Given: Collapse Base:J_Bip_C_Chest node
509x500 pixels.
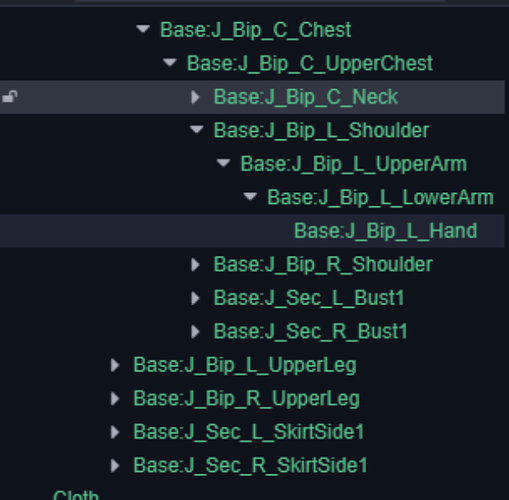Looking at the screenshot, I should coord(143,29).
